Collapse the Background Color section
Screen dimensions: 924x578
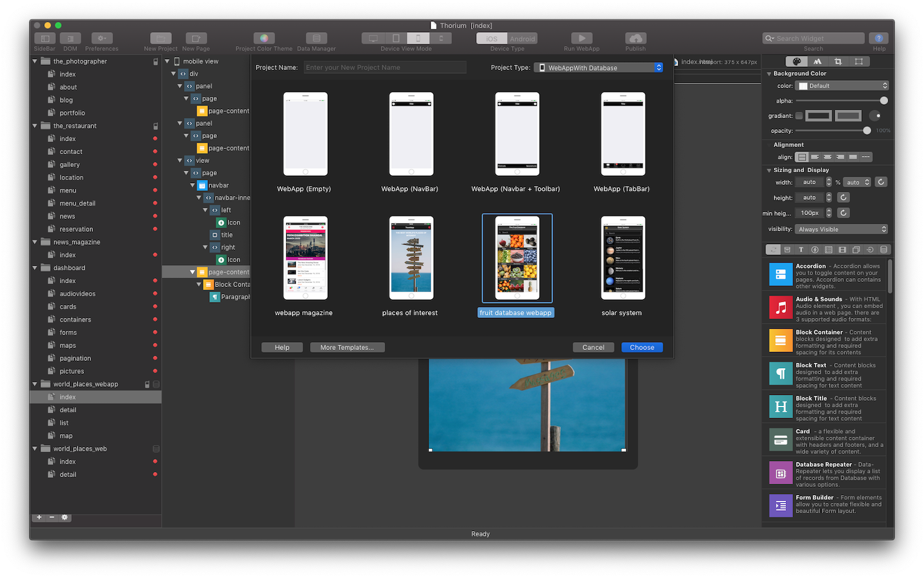(769, 74)
